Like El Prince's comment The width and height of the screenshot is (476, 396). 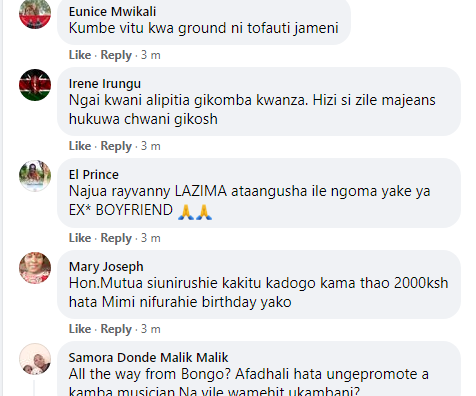80,238
